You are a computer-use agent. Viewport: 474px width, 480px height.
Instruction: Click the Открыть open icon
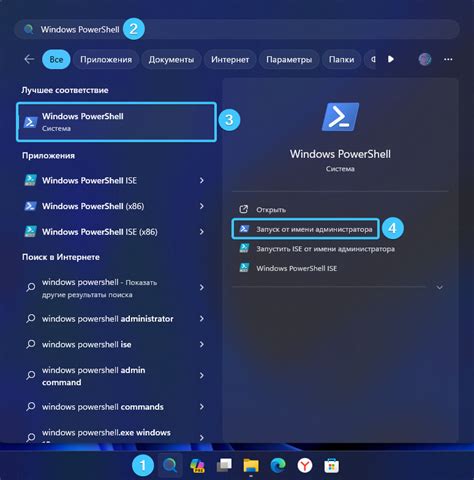244,209
